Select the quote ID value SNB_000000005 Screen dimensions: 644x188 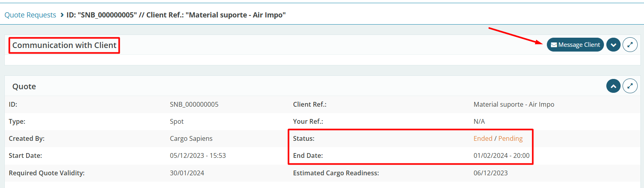tap(194, 104)
